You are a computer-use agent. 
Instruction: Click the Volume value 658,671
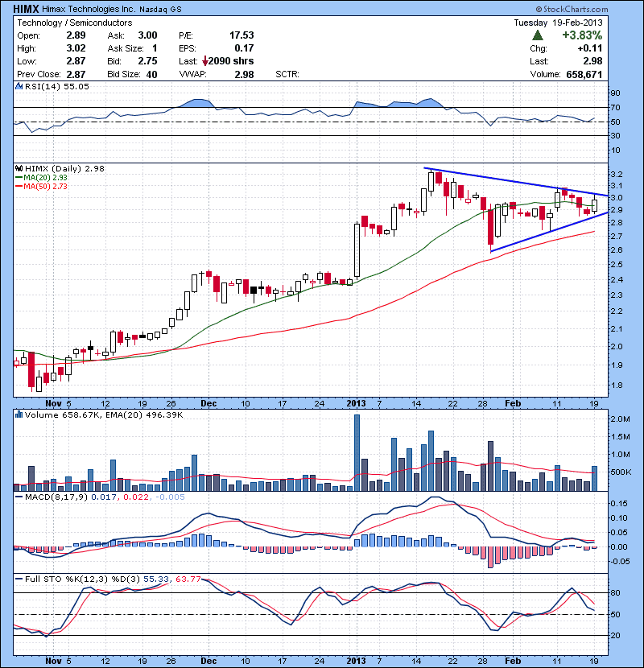tap(584, 74)
